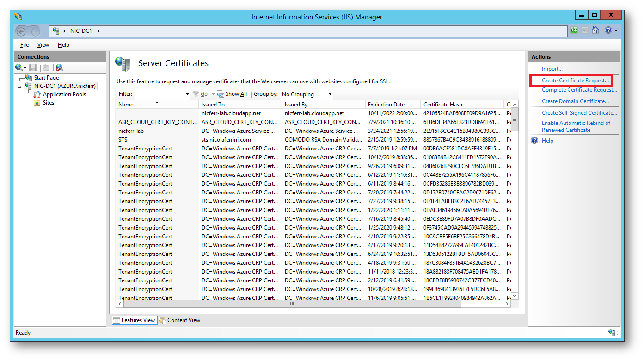Click the Help icon in Actions pane
The image size is (644, 361).
534,140
